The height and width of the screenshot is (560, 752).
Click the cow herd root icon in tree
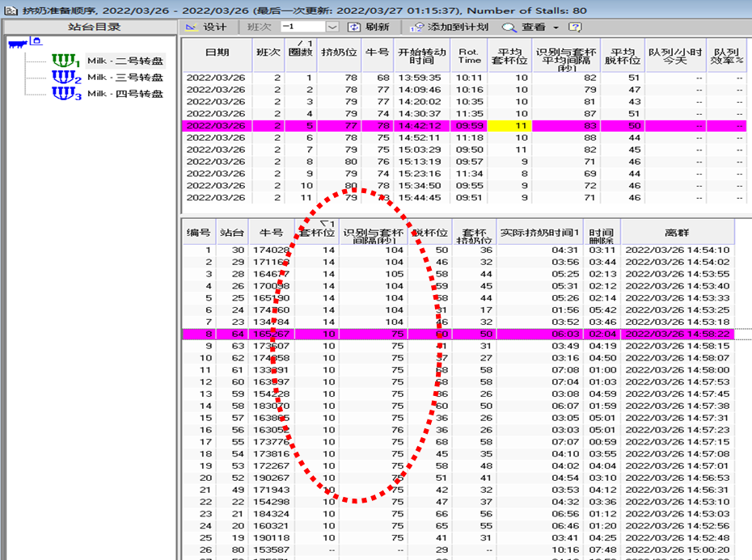pos(17,44)
